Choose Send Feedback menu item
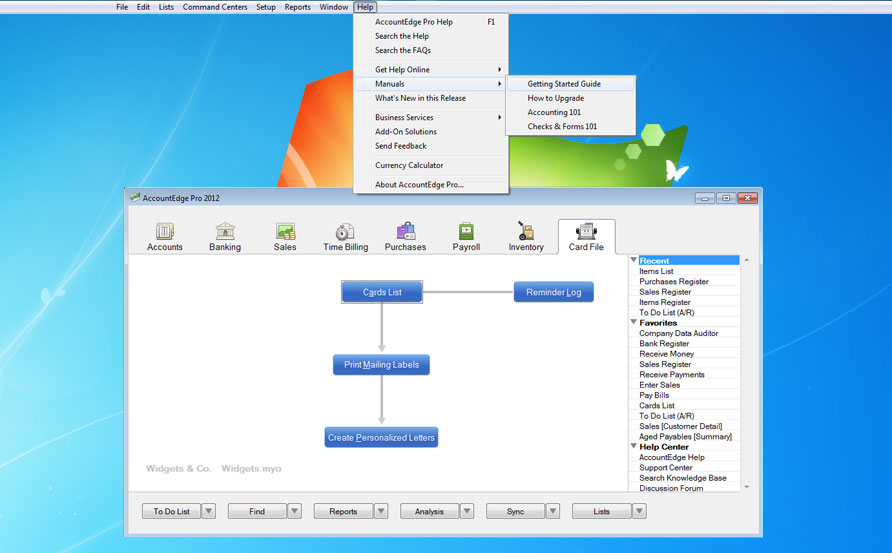Screen dimensions: 892x553 click(431, 146)
